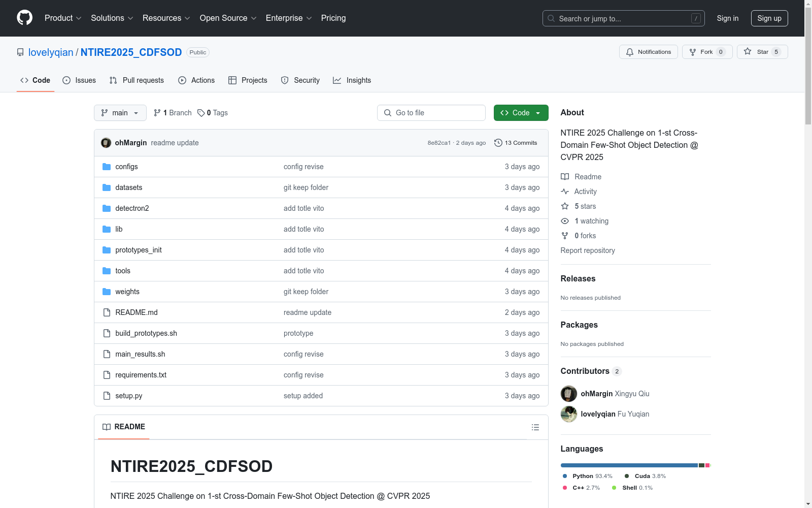Click the Sign up button
This screenshot has height=508, width=812.
coord(769,18)
